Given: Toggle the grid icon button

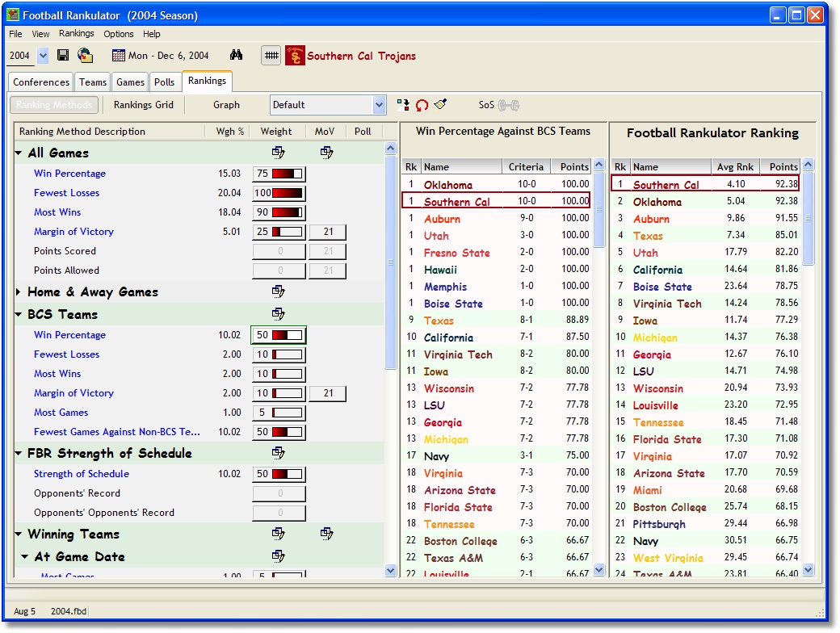Looking at the screenshot, I should (271, 55).
